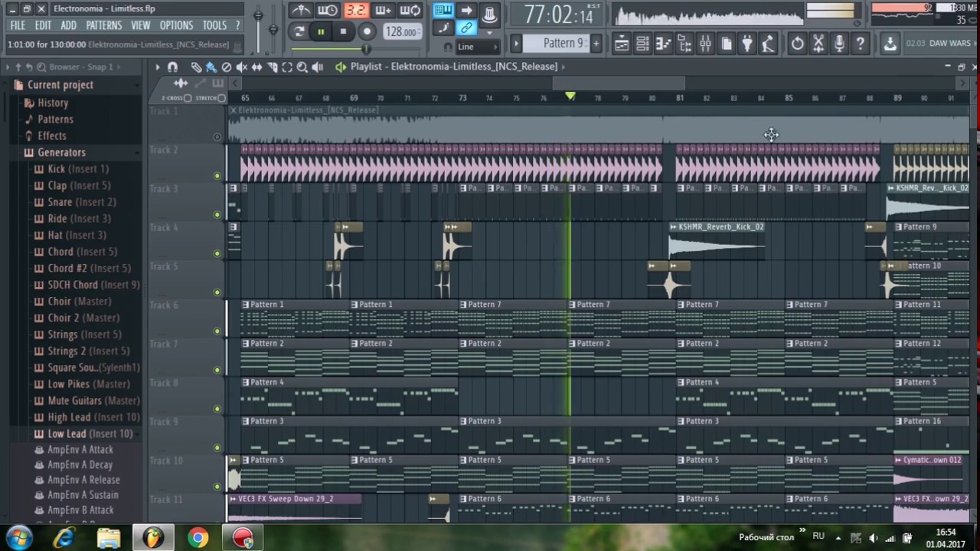The image size is (980, 551).
Task: Click the undo history button
Action: pyautogui.click(x=798, y=44)
